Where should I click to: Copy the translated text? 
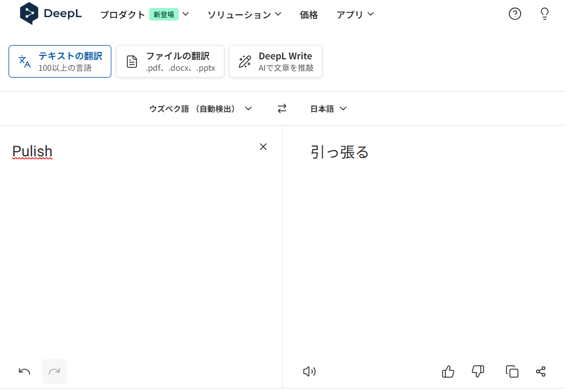tap(512, 371)
